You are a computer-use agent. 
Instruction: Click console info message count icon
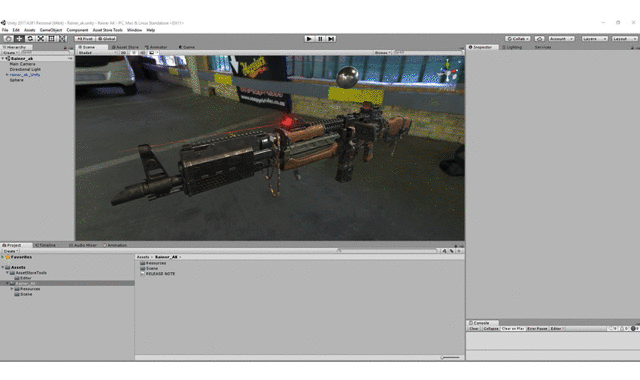click(x=613, y=329)
